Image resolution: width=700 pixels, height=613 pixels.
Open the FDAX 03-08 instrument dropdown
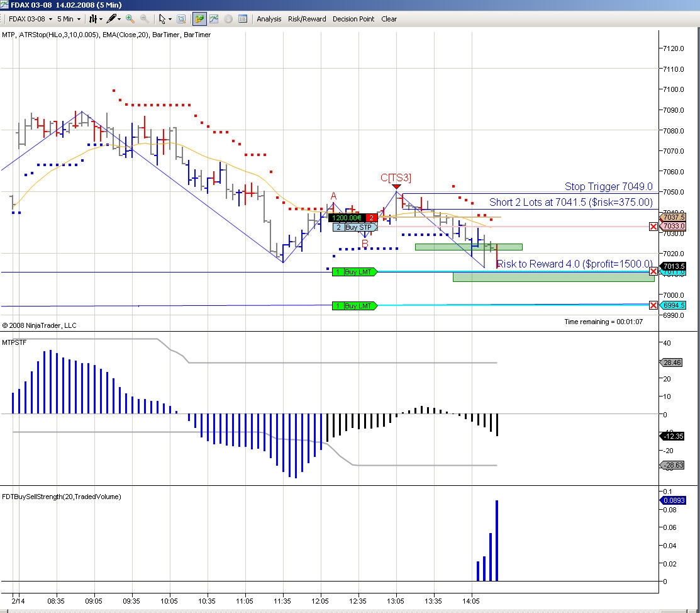click(30, 19)
